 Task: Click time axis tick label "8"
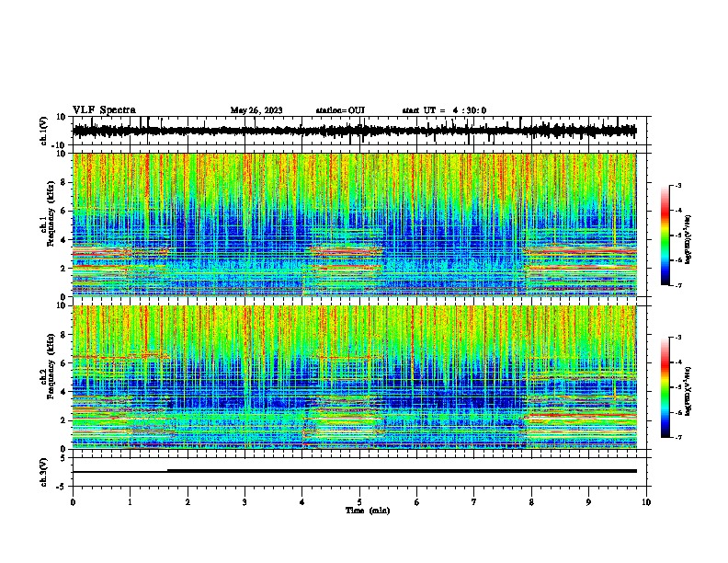pyautogui.click(x=531, y=502)
